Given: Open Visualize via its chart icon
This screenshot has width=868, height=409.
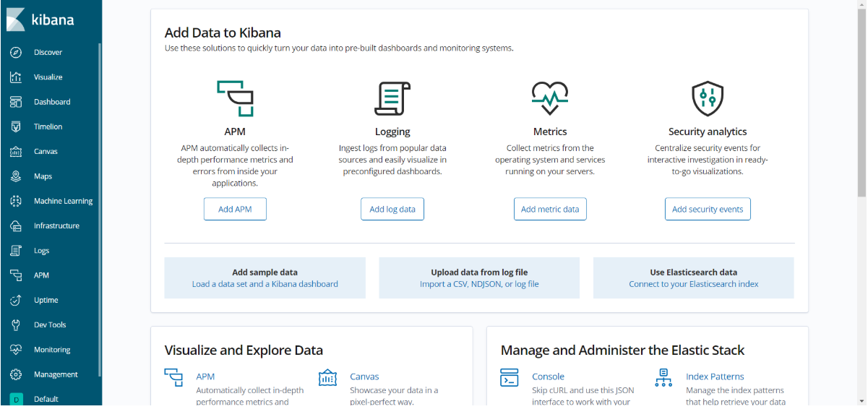Looking at the screenshot, I should point(16,77).
